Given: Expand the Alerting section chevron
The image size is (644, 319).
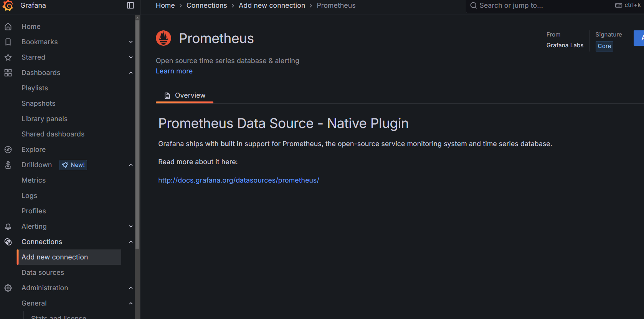Looking at the screenshot, I should (x=131, y=226).
